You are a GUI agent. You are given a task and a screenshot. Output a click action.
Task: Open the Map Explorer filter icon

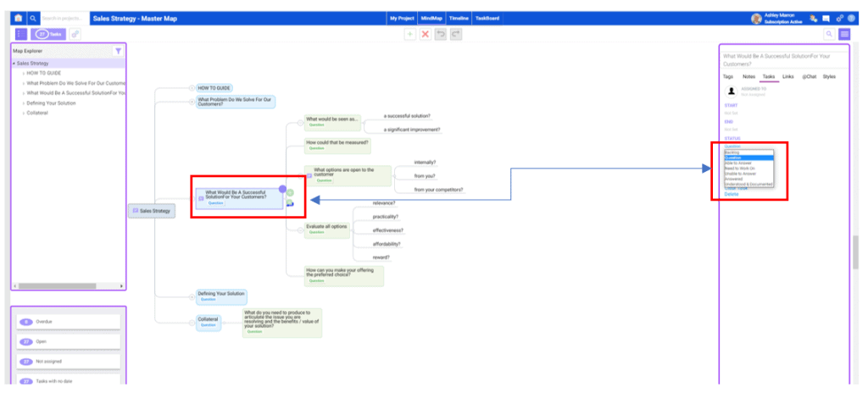tap(118, 51)
